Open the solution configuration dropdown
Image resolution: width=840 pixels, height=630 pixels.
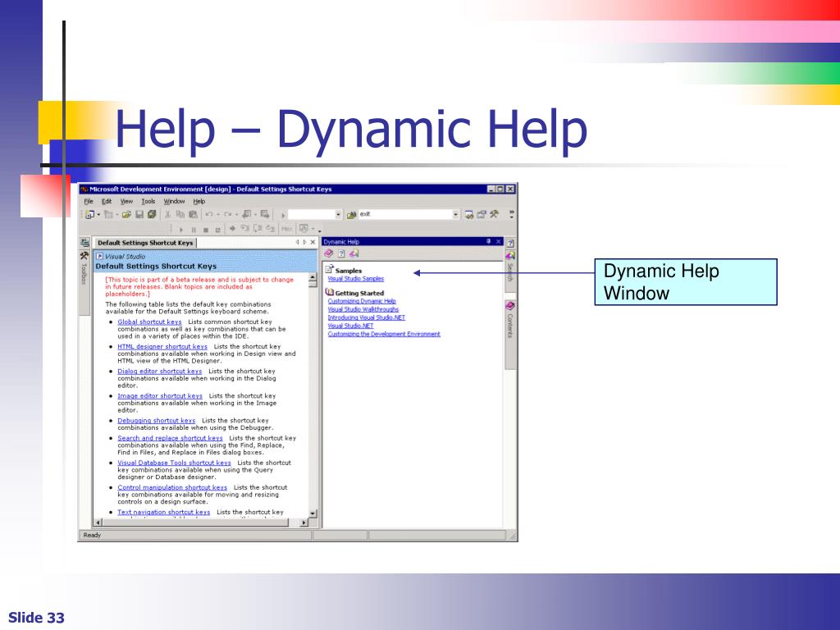(338, 215)
